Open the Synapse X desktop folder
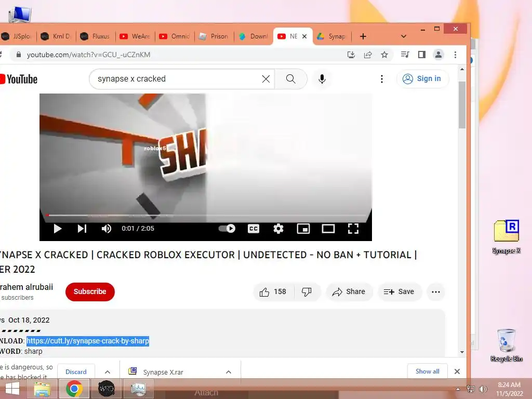 coord(506,237)
